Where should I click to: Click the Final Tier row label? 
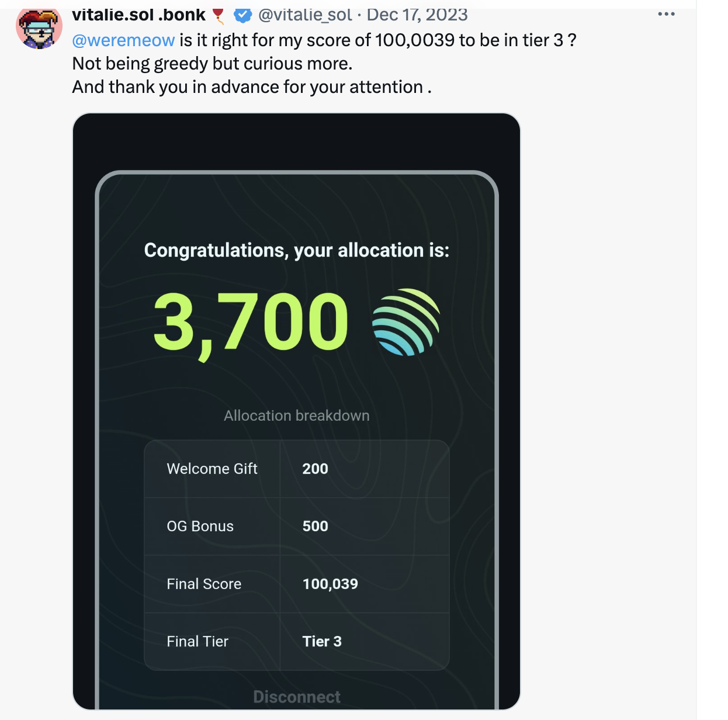click(197, 642)
